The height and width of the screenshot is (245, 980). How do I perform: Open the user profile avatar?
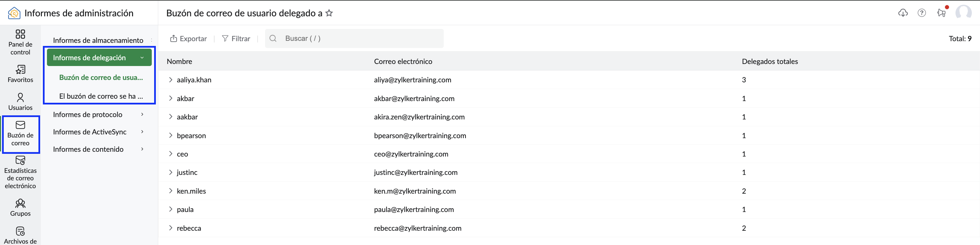click(963, 13)
